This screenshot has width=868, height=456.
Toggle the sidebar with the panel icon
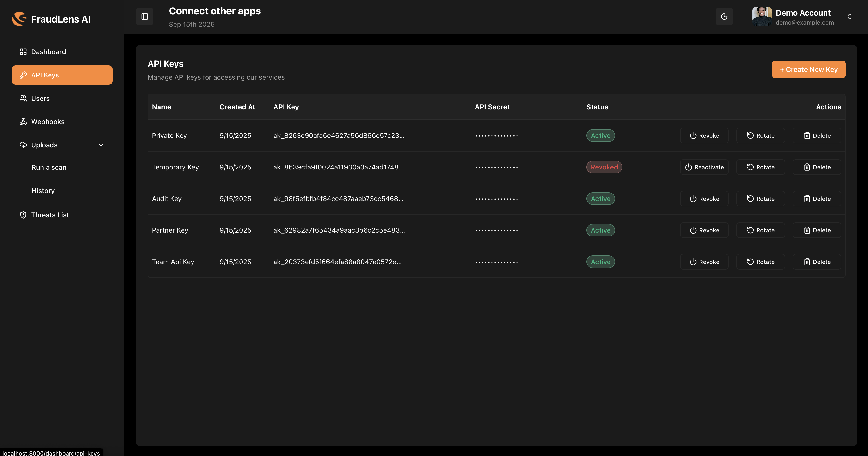144,16
